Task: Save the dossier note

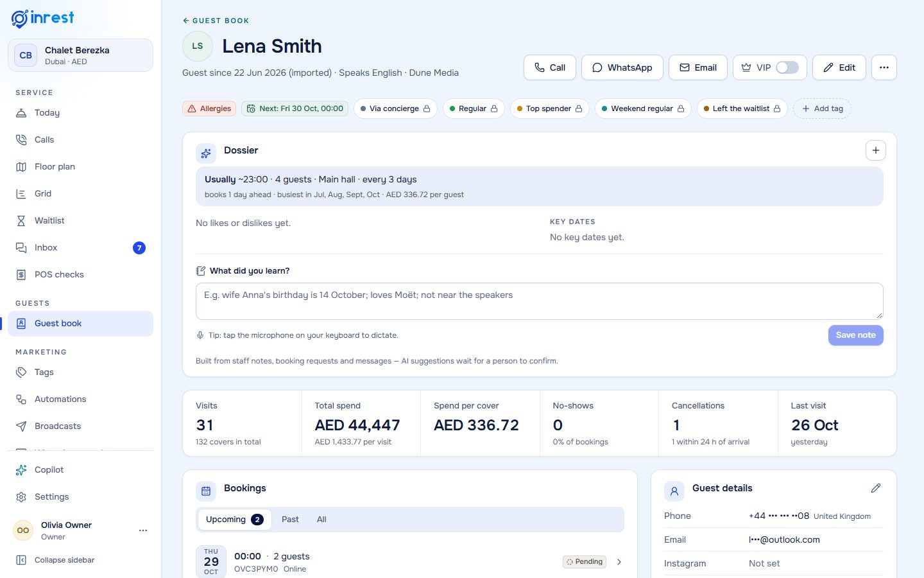Action: (856, 335)
